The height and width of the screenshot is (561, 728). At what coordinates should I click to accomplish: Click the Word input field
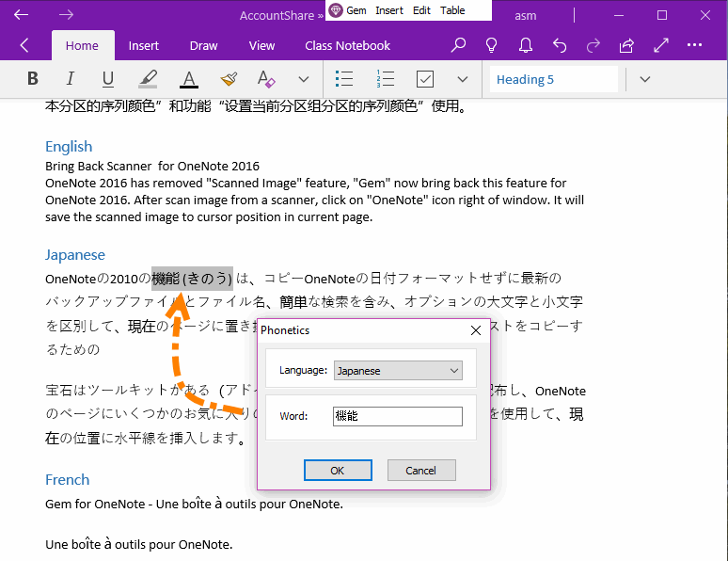[x=398, y=416]
